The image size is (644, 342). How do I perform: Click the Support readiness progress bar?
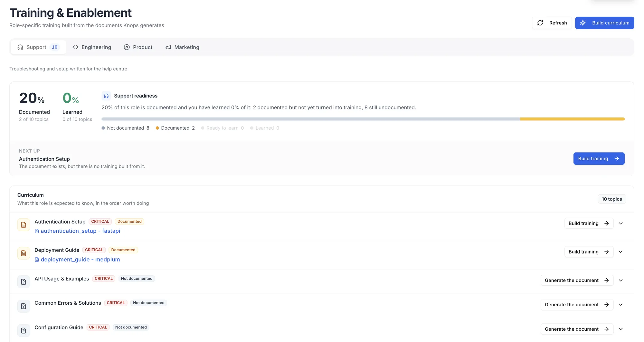point(363,119)
